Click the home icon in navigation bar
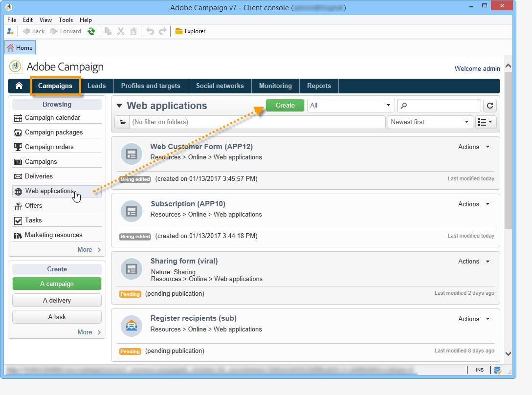The width and height of the screenshot is (532, 395). click(19, 86)
